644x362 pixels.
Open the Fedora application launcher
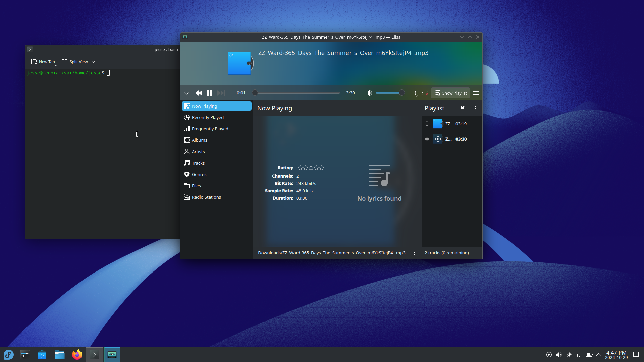click(8, 355)
